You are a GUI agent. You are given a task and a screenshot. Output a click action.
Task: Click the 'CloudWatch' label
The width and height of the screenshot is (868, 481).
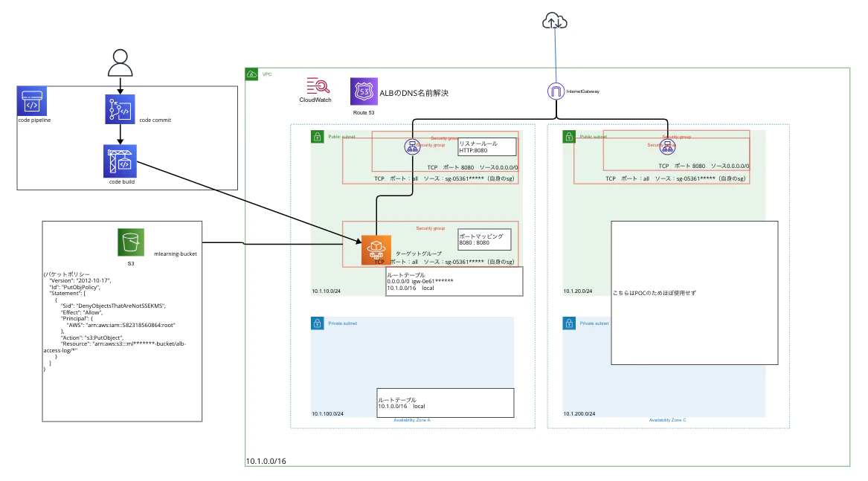pos(315,100)
